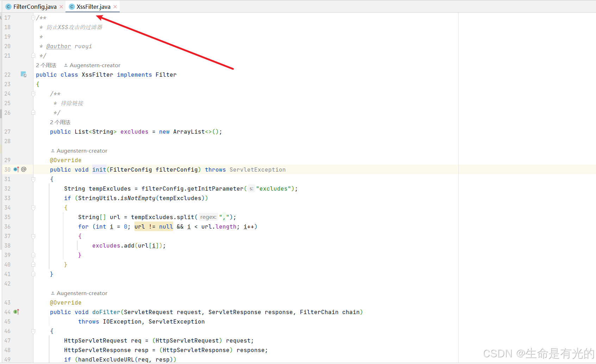Collapse the excludes comment block at line 24
The height and width of the screenshot is (364, 596).
[x=33, y=94]
